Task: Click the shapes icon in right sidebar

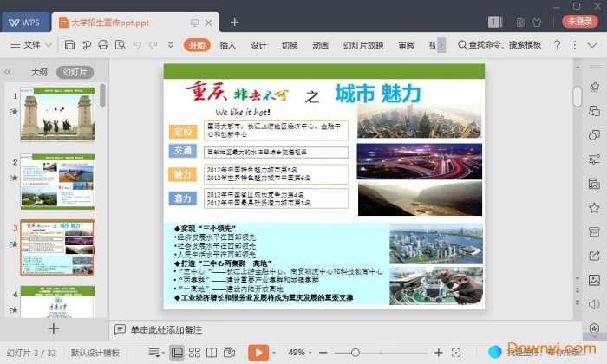Action: (594, 135)
